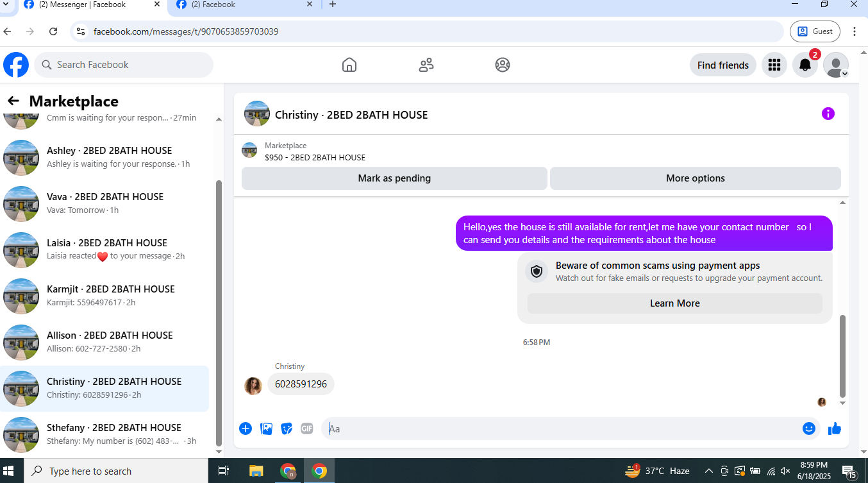Go back using the Marketplace back arrow
Image resolution: width=868 pixels, height=483 pixels.
(x=13, y=101)
